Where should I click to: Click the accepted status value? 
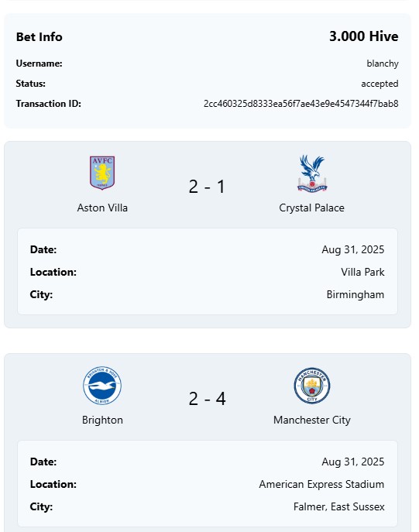380,84
